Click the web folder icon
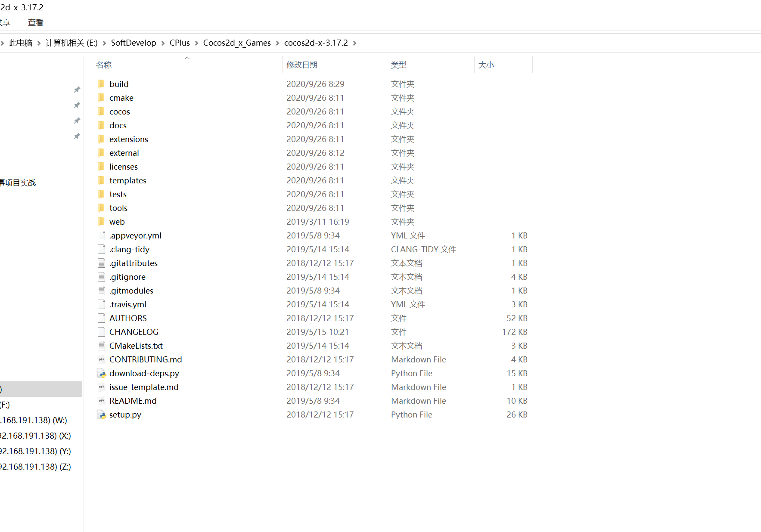761x532 pixels. click(101, 221)
